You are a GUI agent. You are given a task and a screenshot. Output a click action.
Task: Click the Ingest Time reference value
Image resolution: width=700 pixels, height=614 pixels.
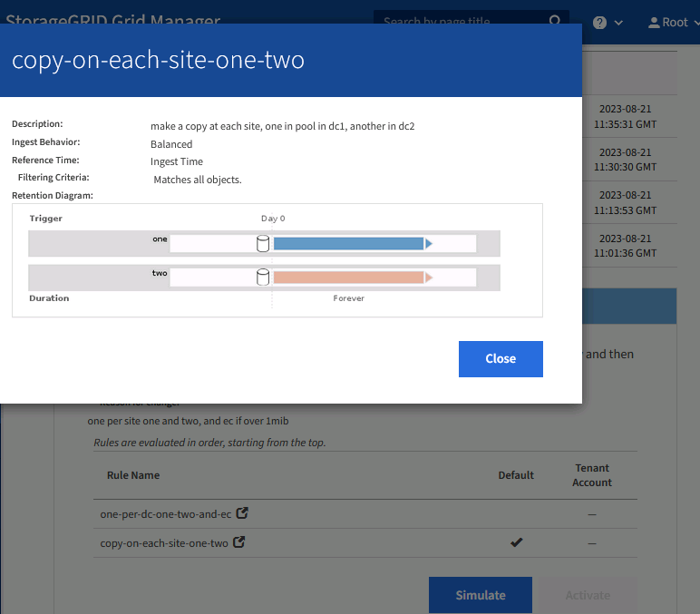[x=177, y=161]
